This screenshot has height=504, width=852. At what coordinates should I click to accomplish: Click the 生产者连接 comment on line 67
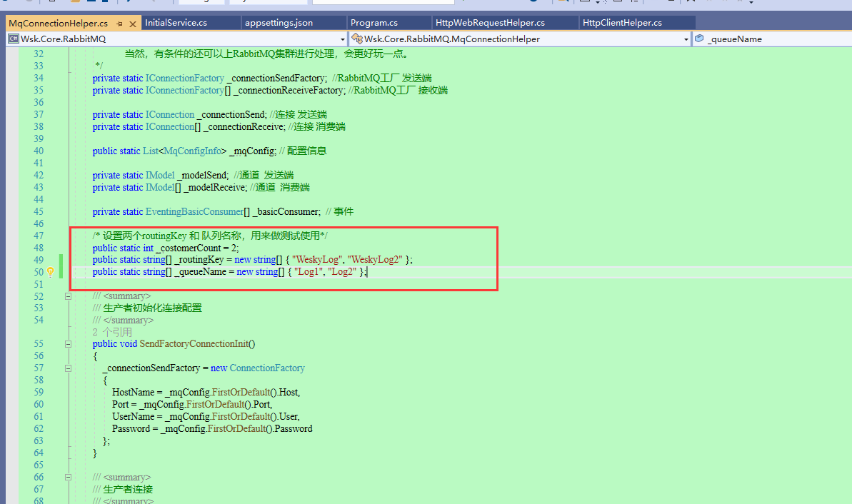pyautogui.click(x=128, y=489)
